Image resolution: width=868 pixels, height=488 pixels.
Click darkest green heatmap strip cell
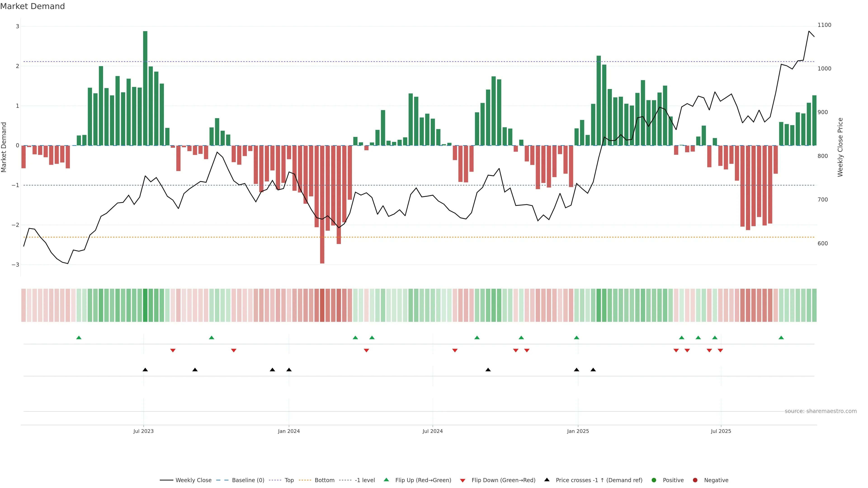coord(145,305)
